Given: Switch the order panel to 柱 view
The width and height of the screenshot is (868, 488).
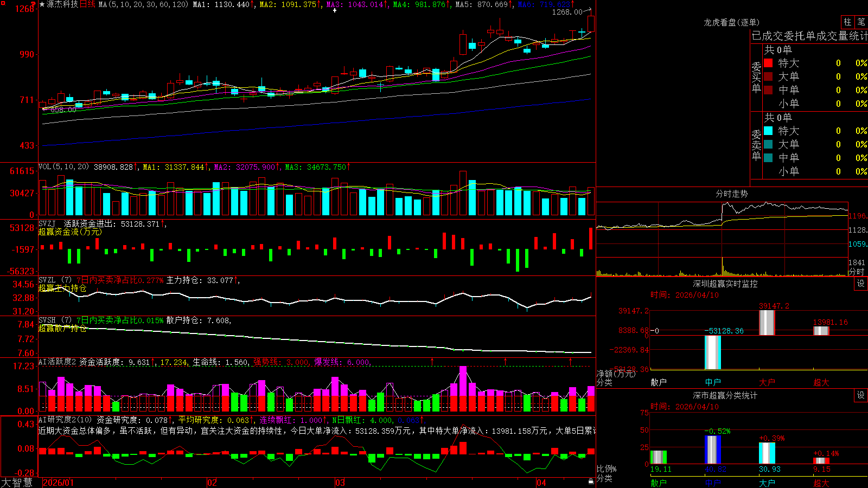Looking at the screenshot, I should [x=847, y=22].
